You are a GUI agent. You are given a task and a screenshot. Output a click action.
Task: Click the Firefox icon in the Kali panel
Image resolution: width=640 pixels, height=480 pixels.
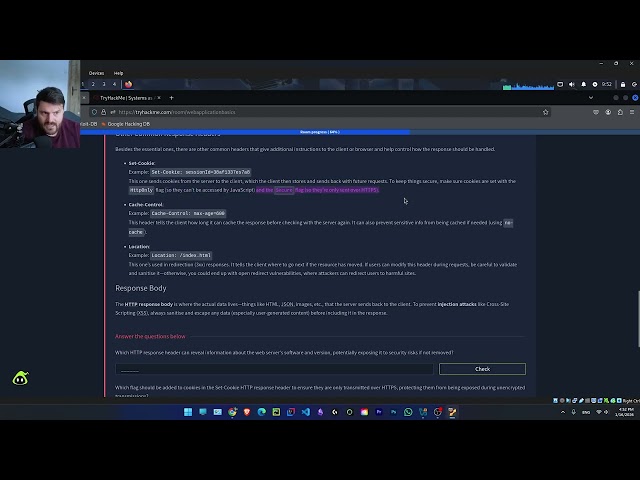128,85
